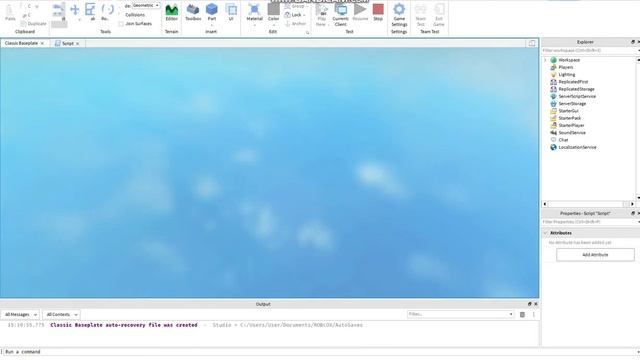Click the Play Here button

pos(322,15)
